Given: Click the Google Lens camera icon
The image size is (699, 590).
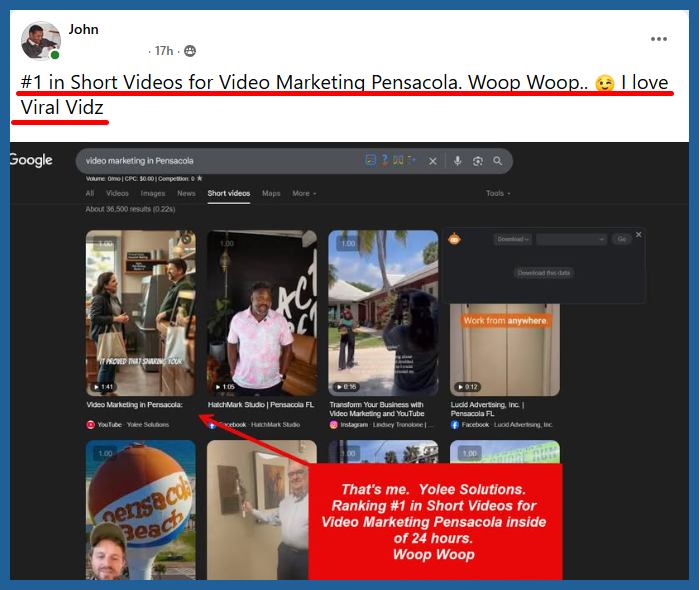Looking at the screenshot, I should [477, 161].
